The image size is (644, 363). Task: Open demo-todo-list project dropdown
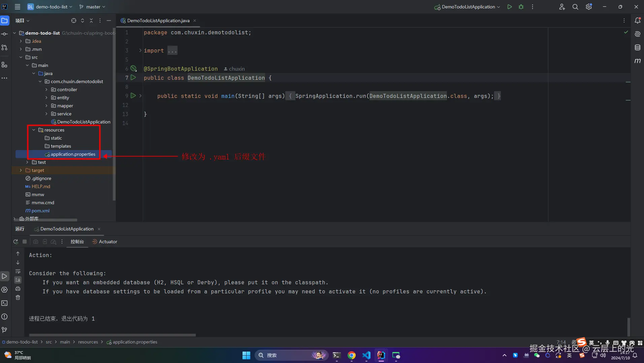click(50, 7)
